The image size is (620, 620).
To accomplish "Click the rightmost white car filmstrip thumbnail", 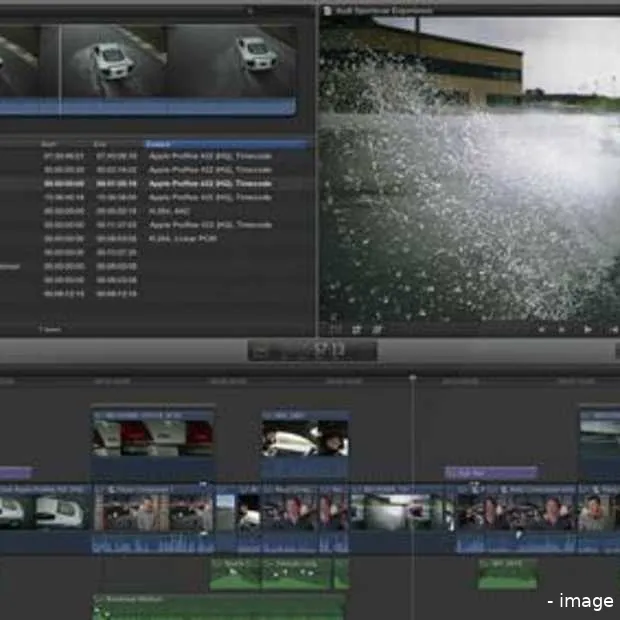I will (231, 61).
